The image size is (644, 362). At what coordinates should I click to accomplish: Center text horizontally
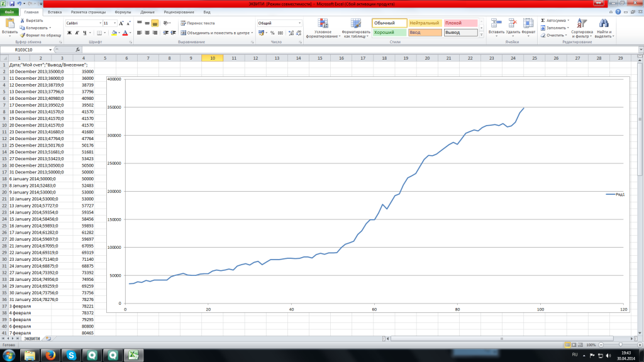[147, 33]
